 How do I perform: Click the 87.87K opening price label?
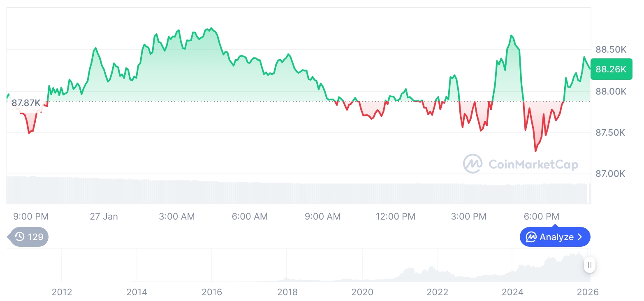(26, 103)
